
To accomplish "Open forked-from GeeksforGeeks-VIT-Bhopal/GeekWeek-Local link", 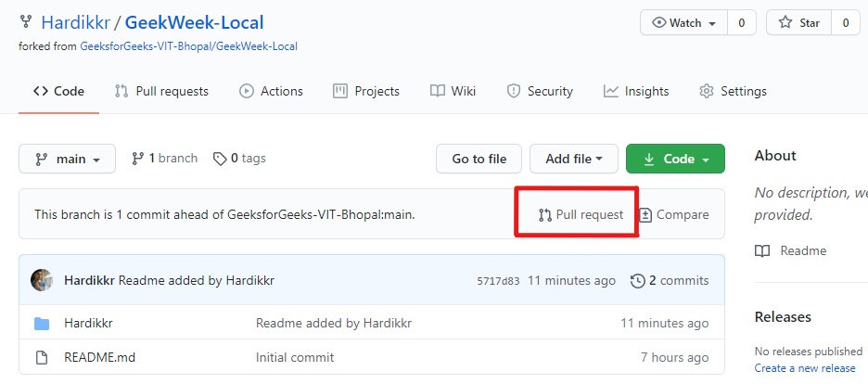I will click(189, 46).
